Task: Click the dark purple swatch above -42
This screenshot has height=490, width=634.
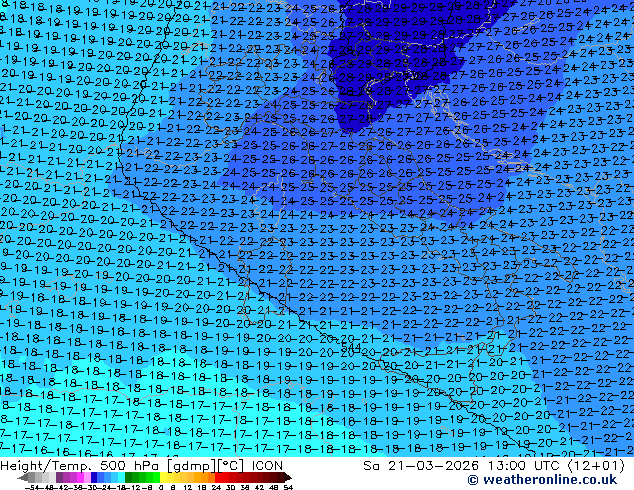Action: (59, 478)
